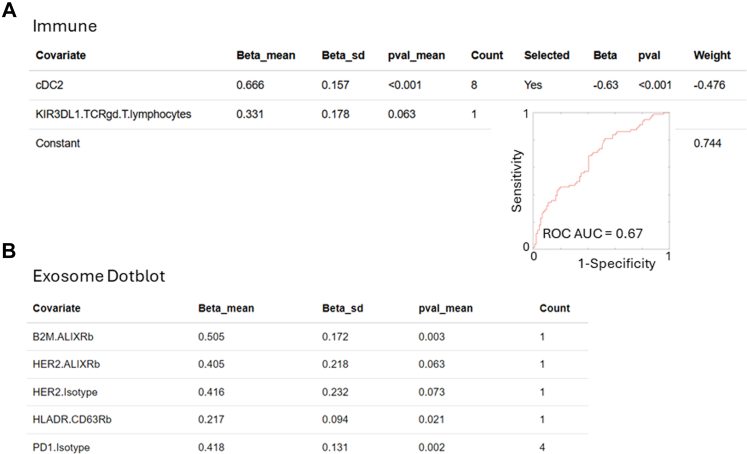Click the ROC AUC = 0.67 label
Screen dimensions: 747x454
click(x=592, y=233)
